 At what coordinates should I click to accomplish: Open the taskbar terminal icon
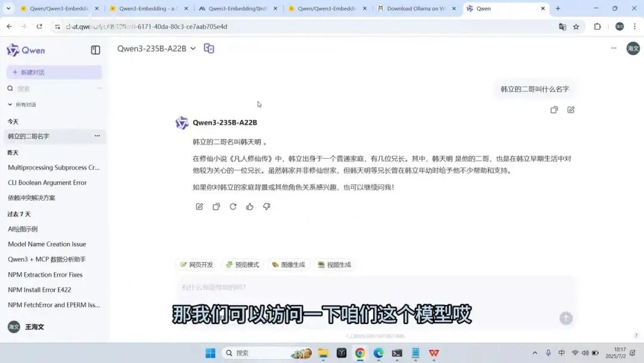pos(397,353)
